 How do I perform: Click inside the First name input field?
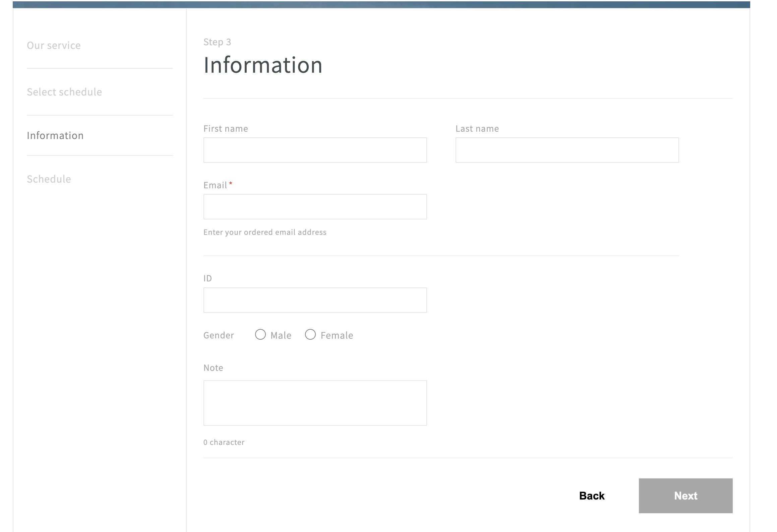pos(314,149)
